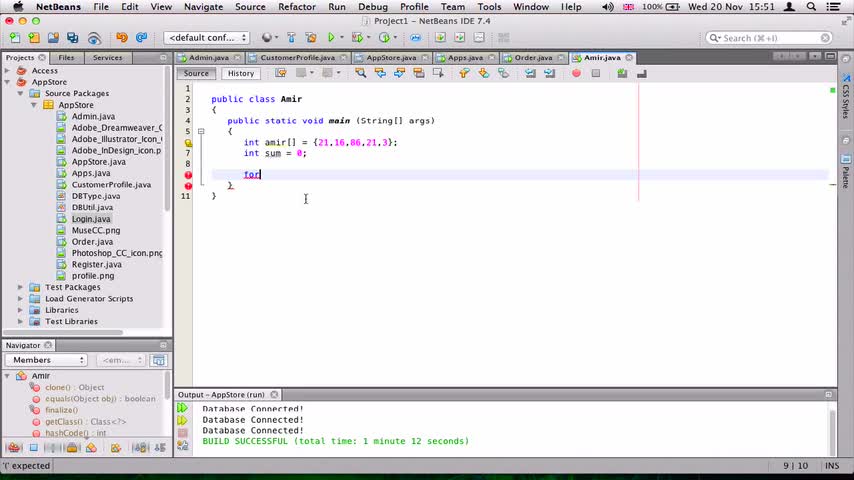The height and width of the screenshot is (480, 854).
Task: Click the Uncomment editor toolbar icon
Action: tap(642, 73)
